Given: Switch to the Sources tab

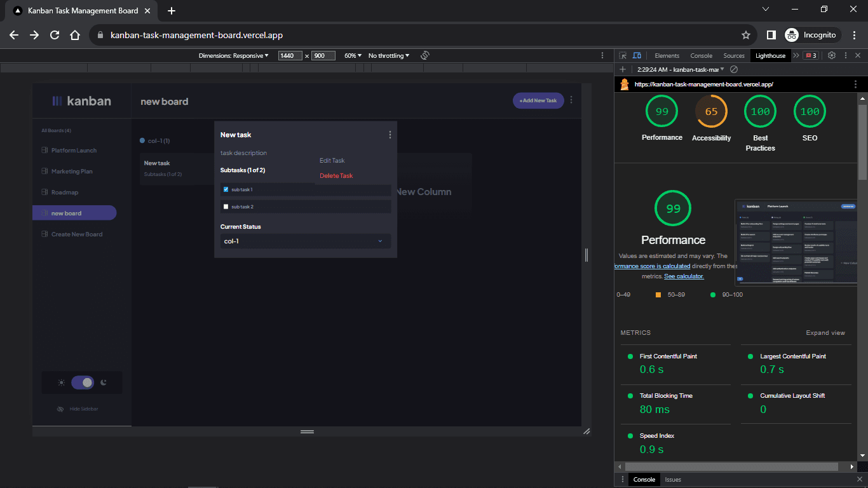Looking at the screenshot, I should point(734,56).
